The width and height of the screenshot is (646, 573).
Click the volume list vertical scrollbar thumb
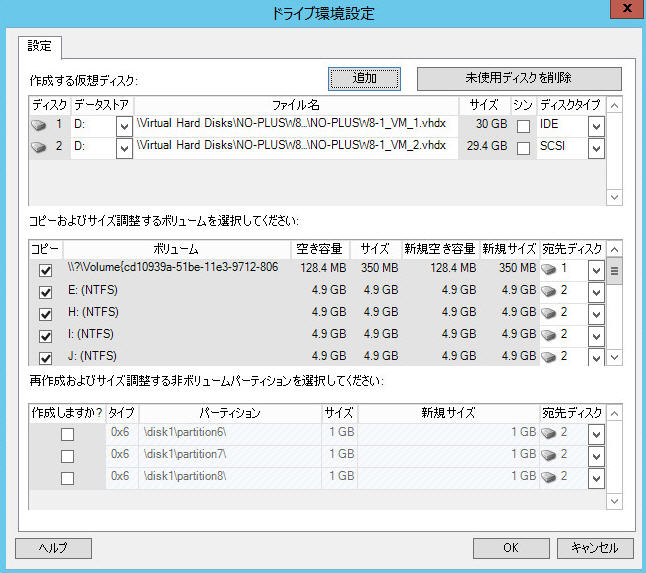tap(615, 271)
